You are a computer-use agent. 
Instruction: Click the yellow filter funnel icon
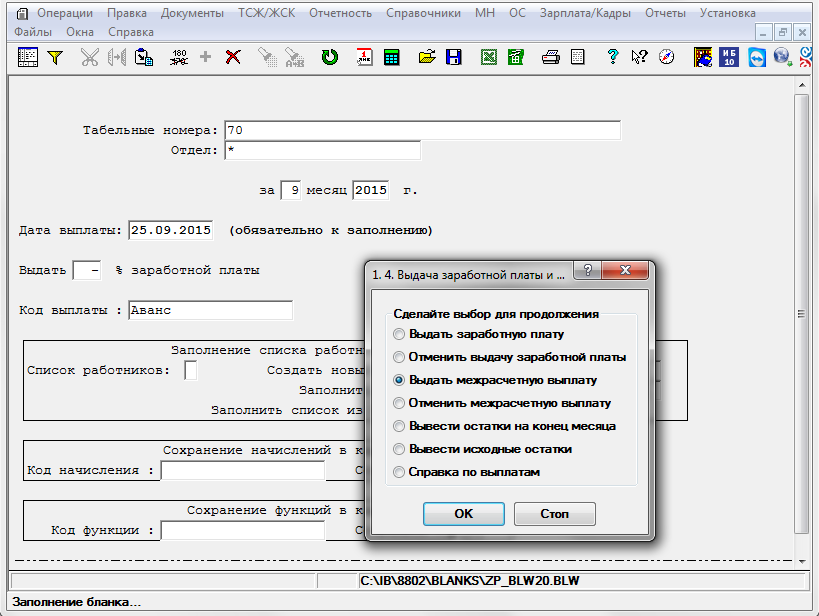point(55,57)
